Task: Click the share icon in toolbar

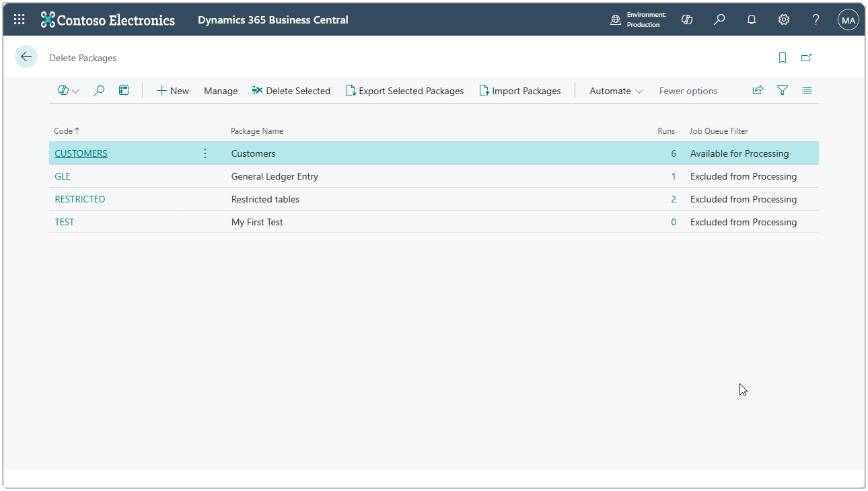Action: coord(758,90)
